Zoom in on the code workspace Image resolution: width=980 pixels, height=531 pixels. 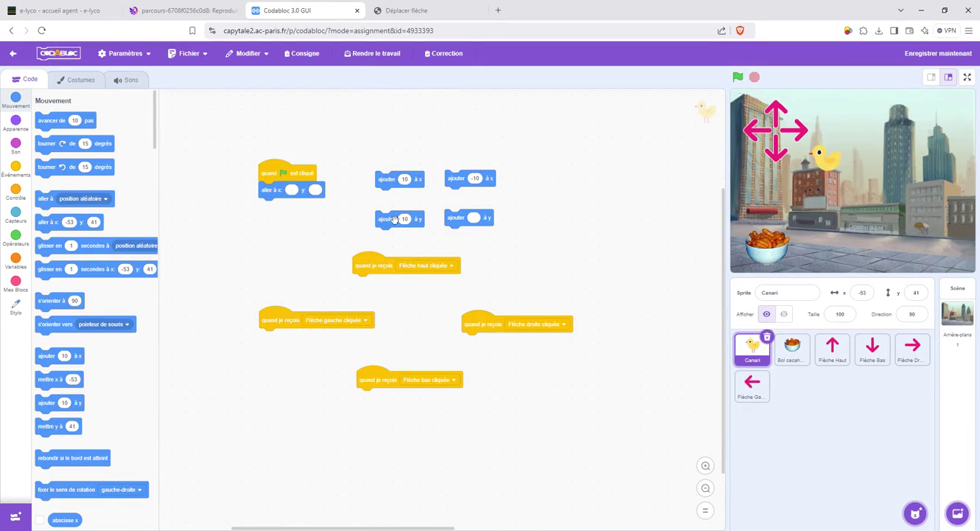pyautogui.click(x=705, y=466)
